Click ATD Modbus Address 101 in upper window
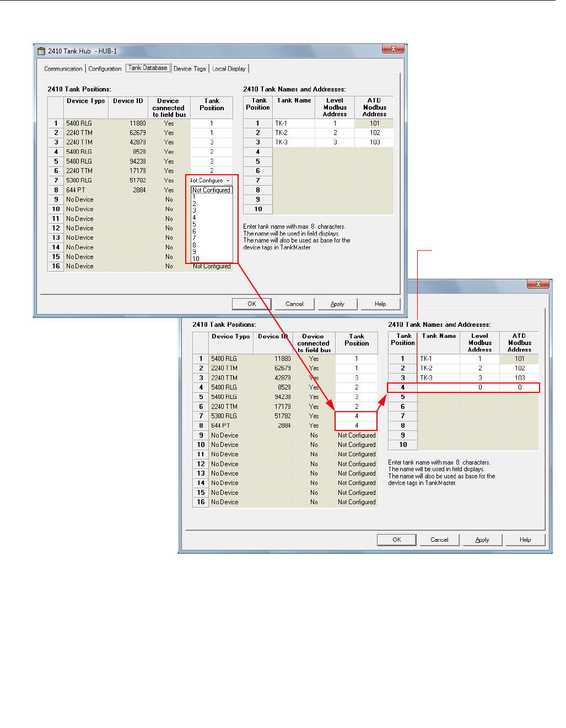 [374, 123]
